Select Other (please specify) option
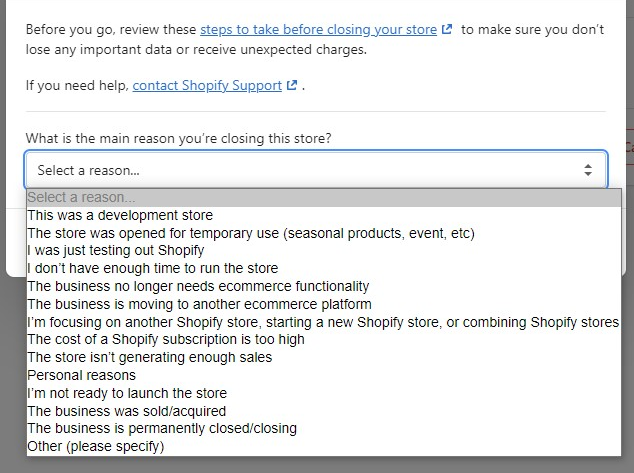The height and width of the screenshot is (473, 634). click(x=324, y=446)
